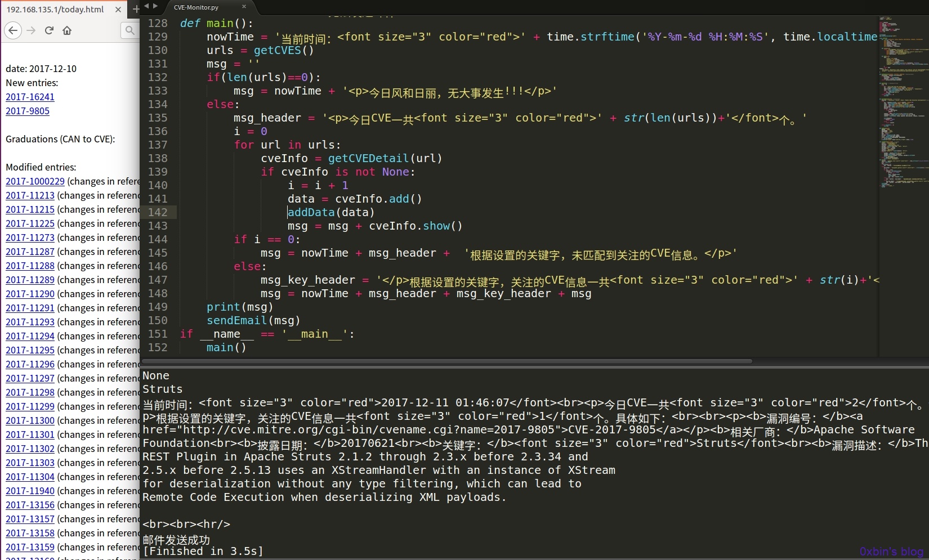Click line number 142 in the gutter
This screenshot has width=929, height=560.
coord(158,212)
